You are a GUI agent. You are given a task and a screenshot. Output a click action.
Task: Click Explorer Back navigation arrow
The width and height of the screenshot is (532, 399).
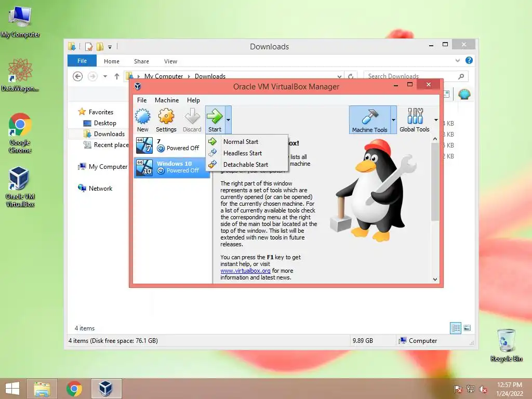coord(78,76)
